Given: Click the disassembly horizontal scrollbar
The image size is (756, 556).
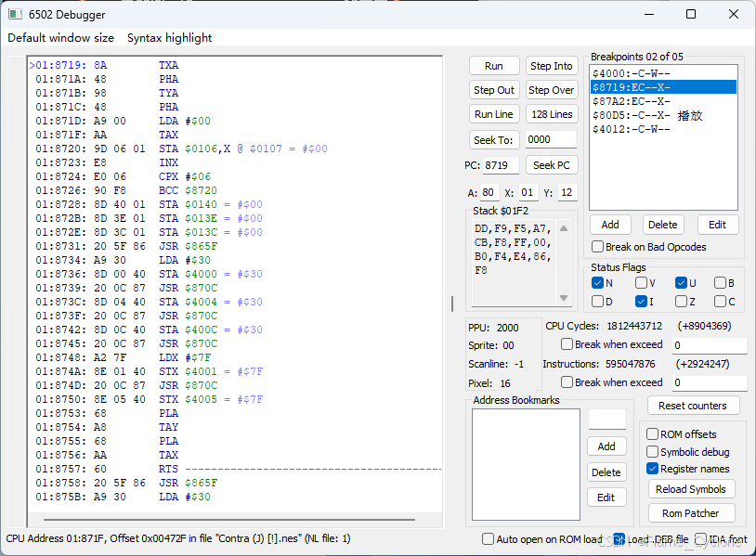Looking at the screenshot, I should (x=229, y=520).
